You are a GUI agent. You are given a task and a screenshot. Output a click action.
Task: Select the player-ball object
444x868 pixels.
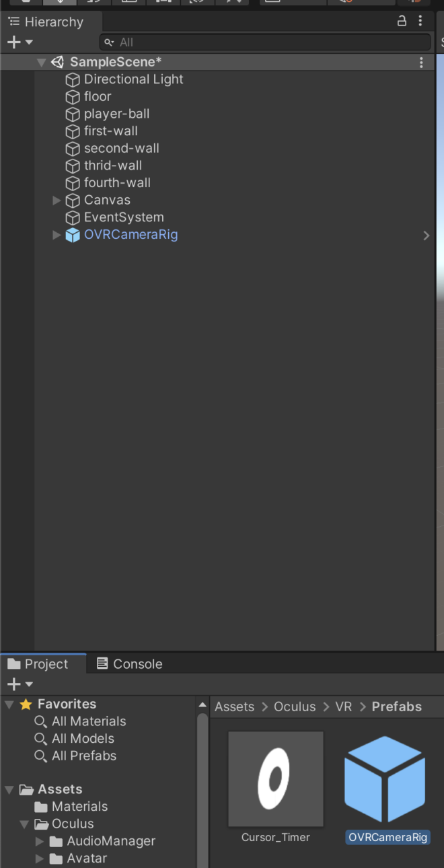[x=116, y=114]
